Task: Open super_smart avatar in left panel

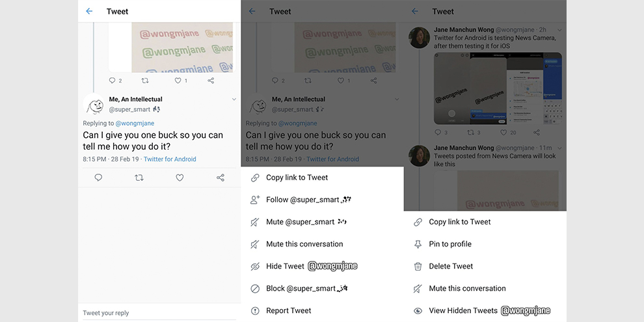Action: [x=94, y=104]
